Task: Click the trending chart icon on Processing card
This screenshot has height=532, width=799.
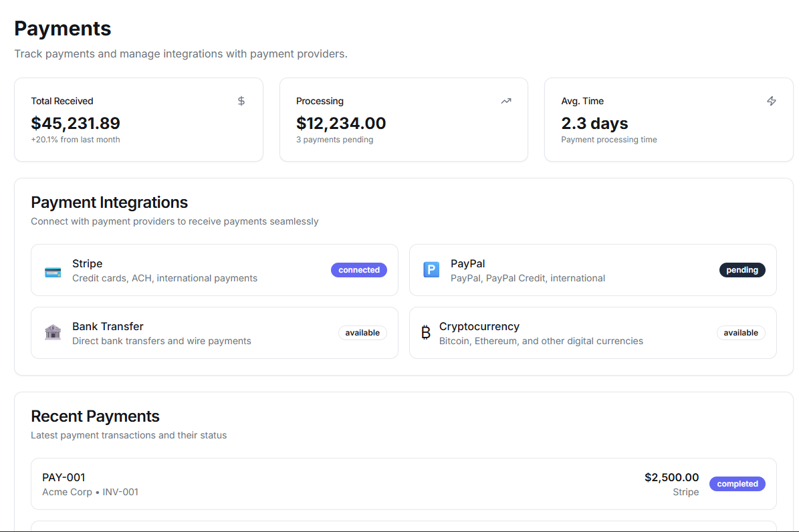Action: (506, 100)
